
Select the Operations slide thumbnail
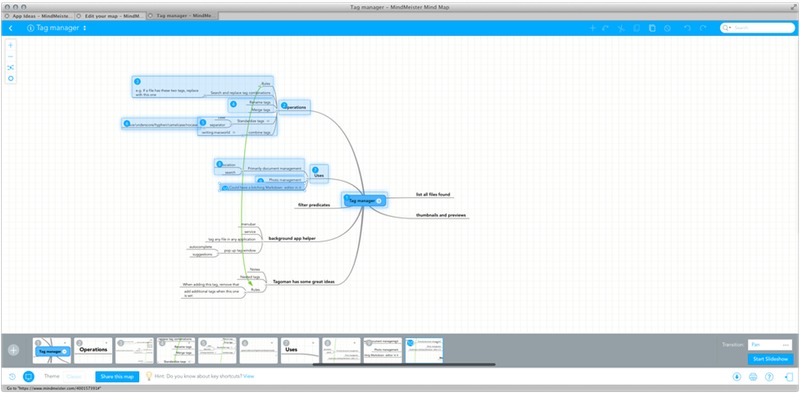pyautogui.click(x=93, y=350)
